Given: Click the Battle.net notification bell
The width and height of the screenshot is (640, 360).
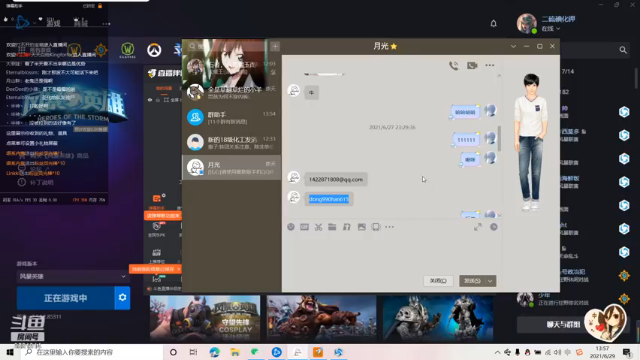Looking at the screenshot, I should tap(493, 23).
